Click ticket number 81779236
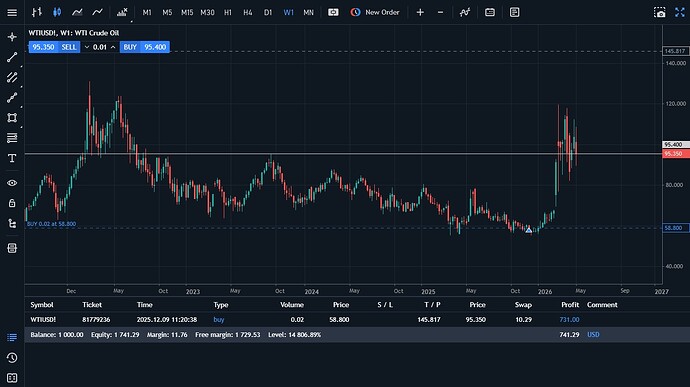The height and width of the screenshot is (387, 690). click(96, 320)
